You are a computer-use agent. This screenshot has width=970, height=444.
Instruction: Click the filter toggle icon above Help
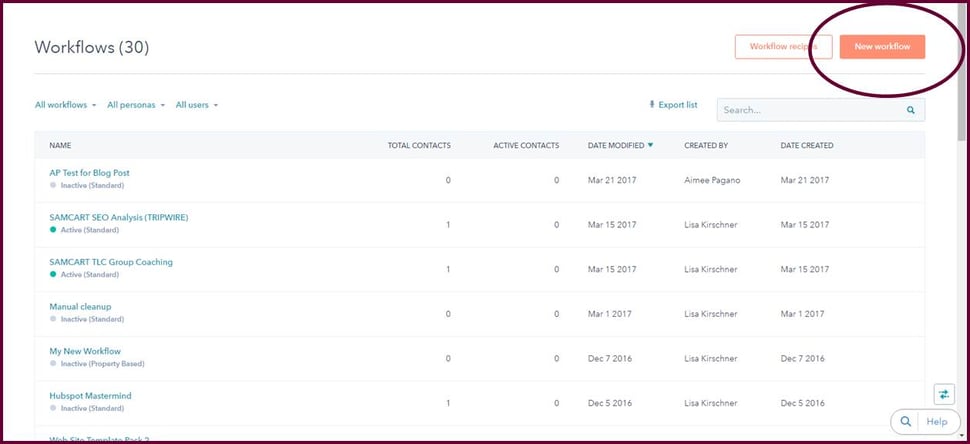tap(945, 394)
